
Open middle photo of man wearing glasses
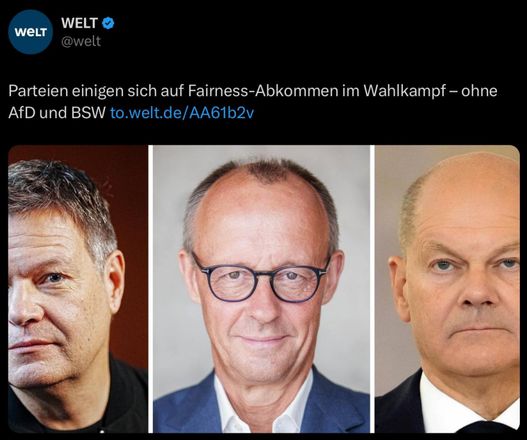(x=261, y=289)
